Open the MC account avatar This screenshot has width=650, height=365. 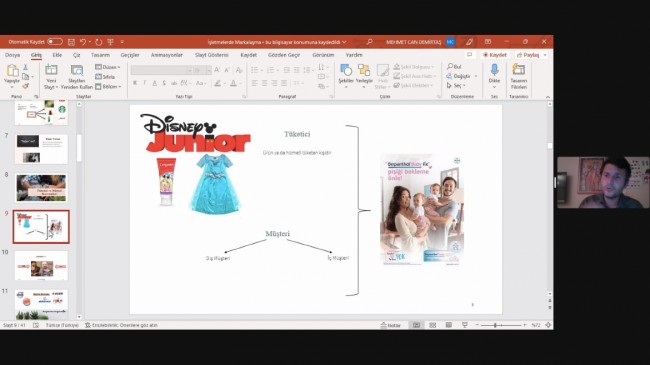(x=451, y=42)
